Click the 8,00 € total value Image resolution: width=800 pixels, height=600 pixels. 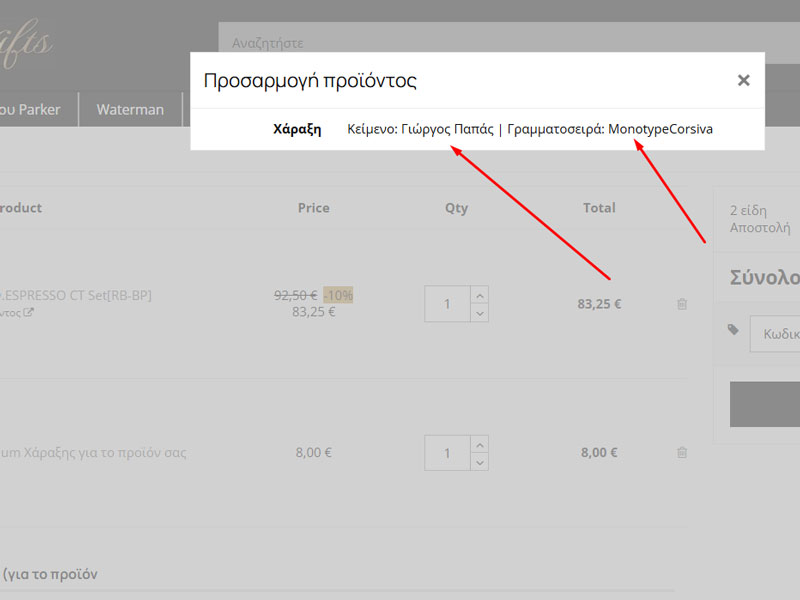point(599,453)
